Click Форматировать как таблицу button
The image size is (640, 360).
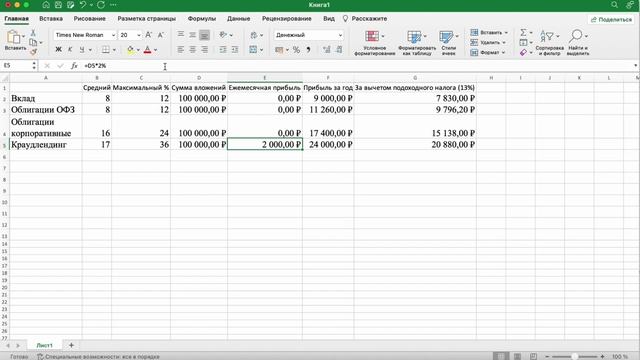tap(417, 42)
